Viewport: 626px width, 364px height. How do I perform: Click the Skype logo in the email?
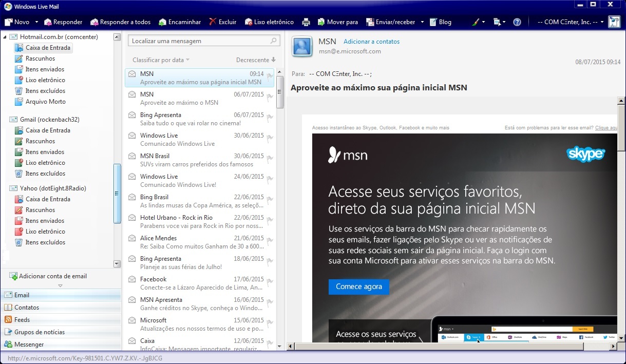tap(586, 154)
